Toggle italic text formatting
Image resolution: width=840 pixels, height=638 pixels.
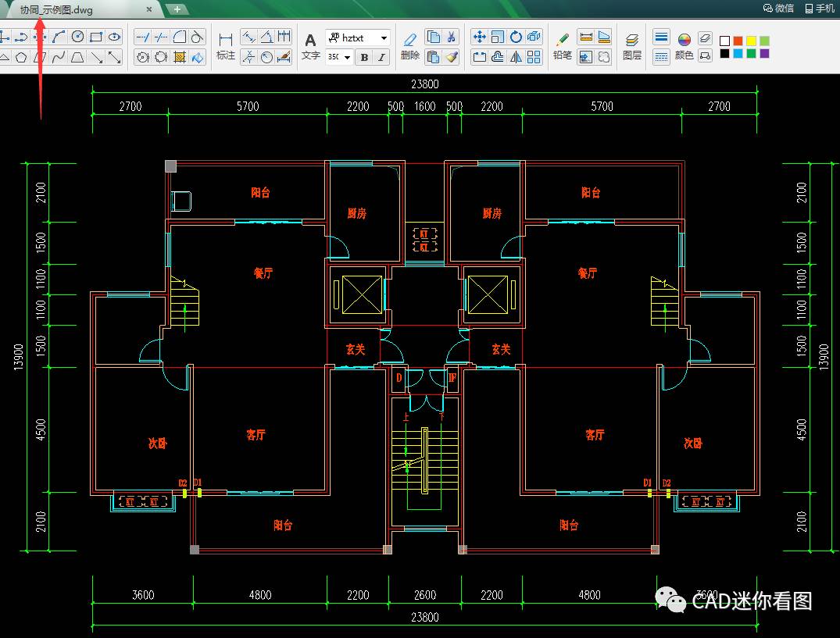pyautogui.click(x=381, y=57)
